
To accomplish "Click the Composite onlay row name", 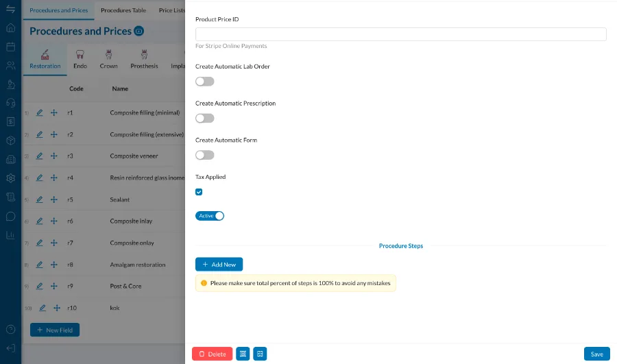I will 132,243.
